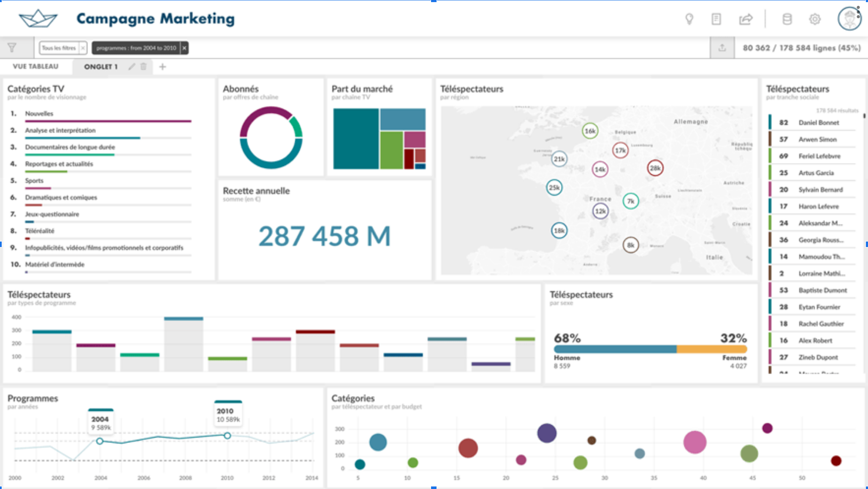Screen dimensions: 868x489
Task: Click the paper boat logo
Action: (x=38, y=19)
